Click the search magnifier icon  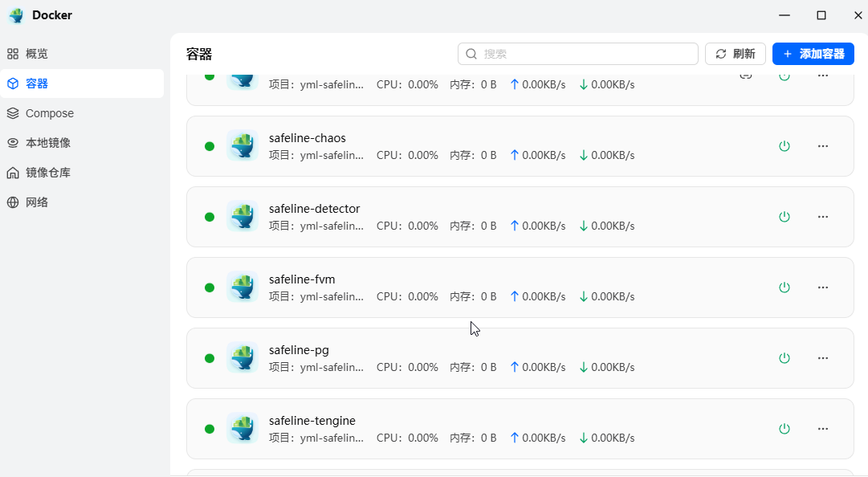[471, 54]
